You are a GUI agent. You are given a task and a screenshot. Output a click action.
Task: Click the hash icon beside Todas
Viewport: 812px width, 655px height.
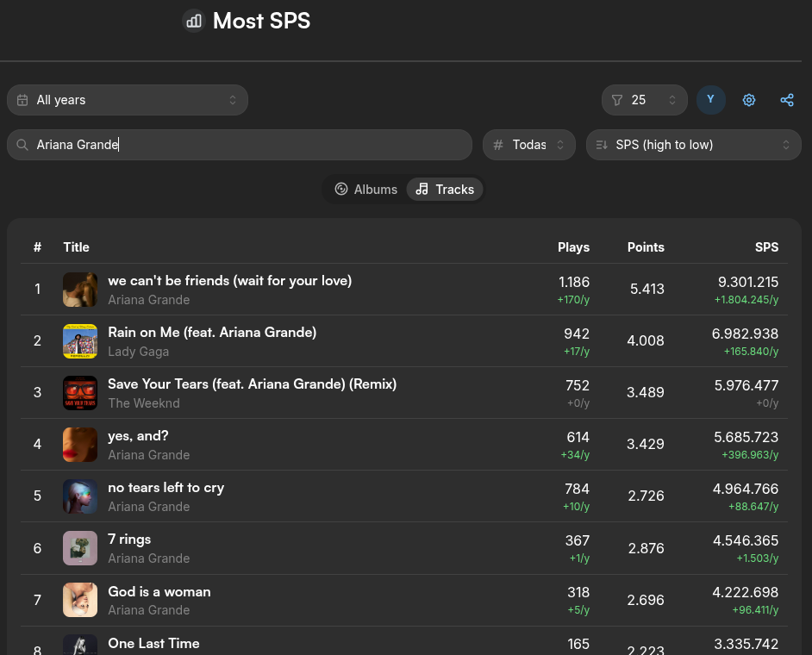[x=498, y=145]
